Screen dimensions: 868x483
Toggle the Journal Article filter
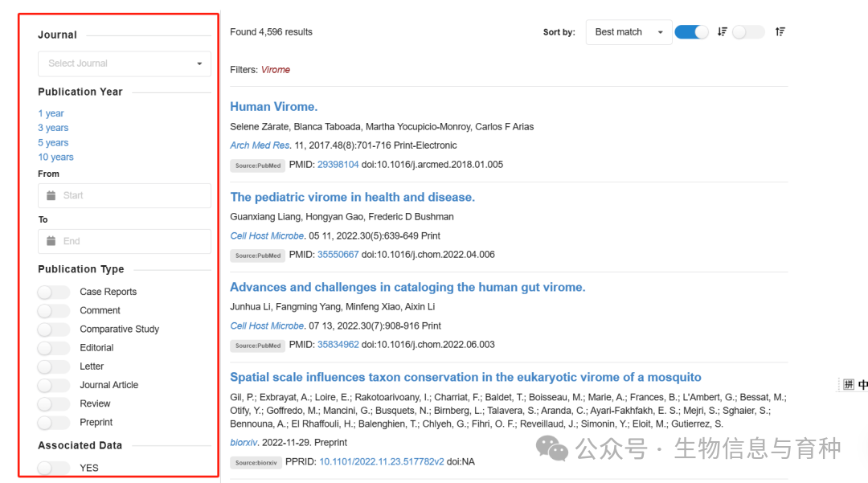(54, 385)
